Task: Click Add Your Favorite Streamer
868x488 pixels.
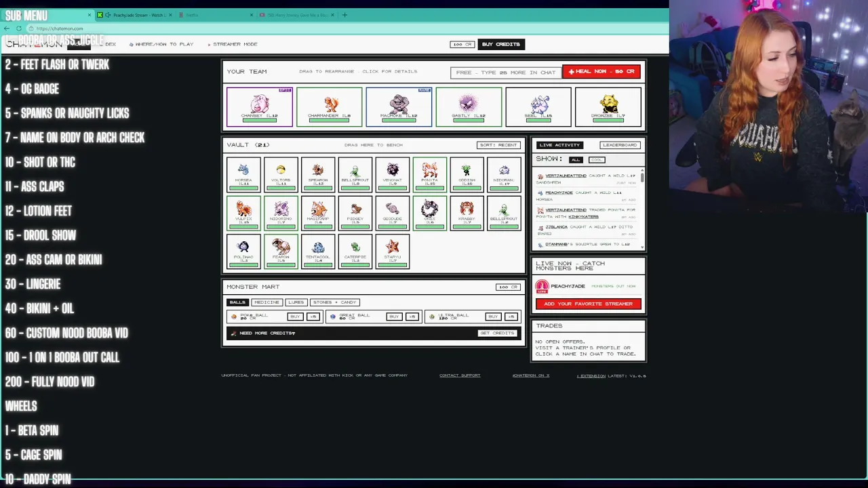Action: (588, 304)
